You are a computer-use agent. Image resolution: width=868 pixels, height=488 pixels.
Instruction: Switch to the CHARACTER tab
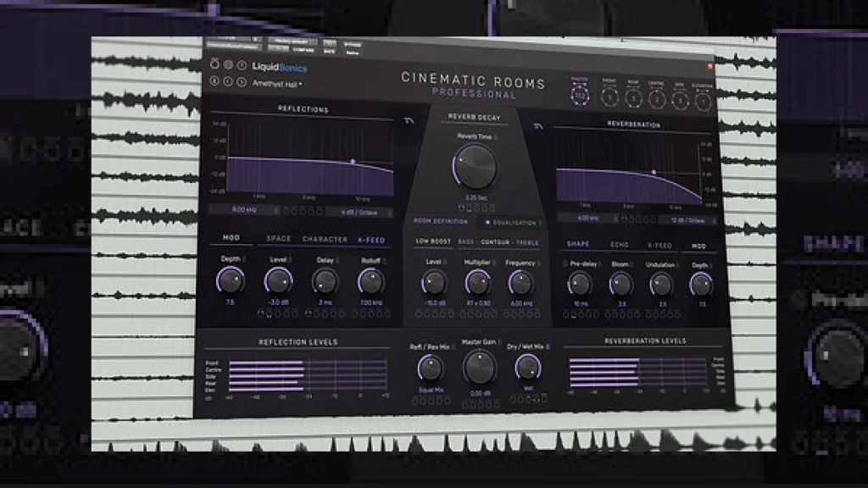coord(325,240)
